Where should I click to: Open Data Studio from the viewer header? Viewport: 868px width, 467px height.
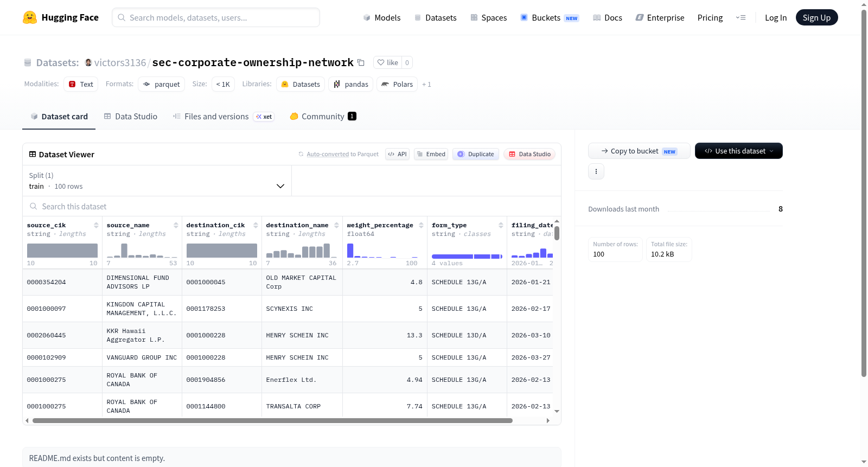coord(529,154)
